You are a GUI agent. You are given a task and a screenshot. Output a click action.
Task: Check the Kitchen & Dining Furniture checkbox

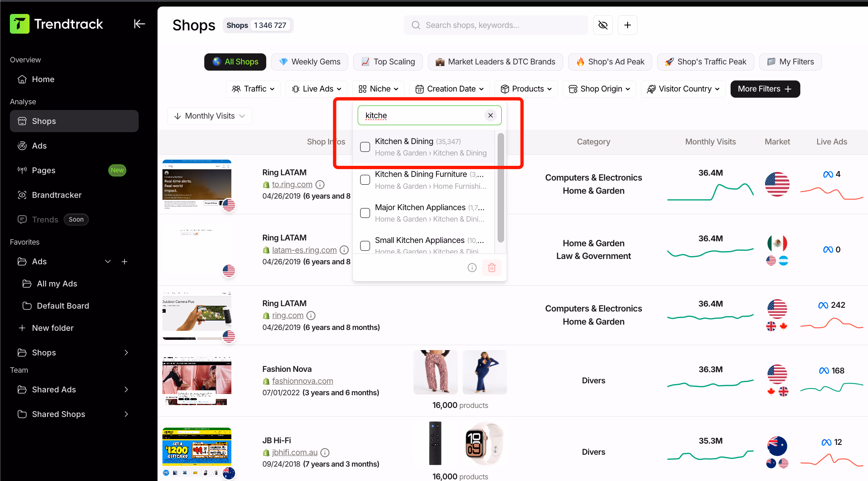365,179
